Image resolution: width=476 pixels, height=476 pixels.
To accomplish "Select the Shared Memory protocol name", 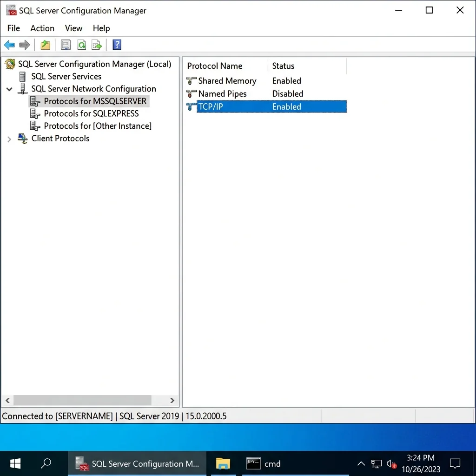I will tap(227, 81).
